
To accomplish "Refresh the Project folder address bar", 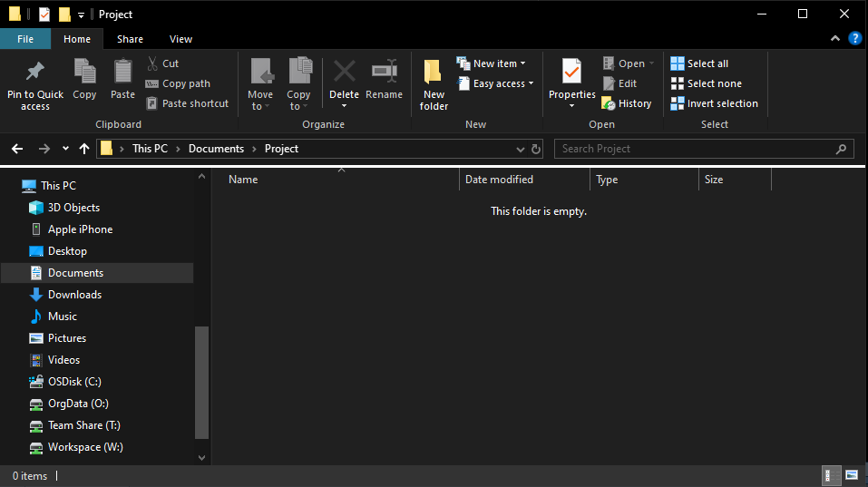I will coord(536,149).
